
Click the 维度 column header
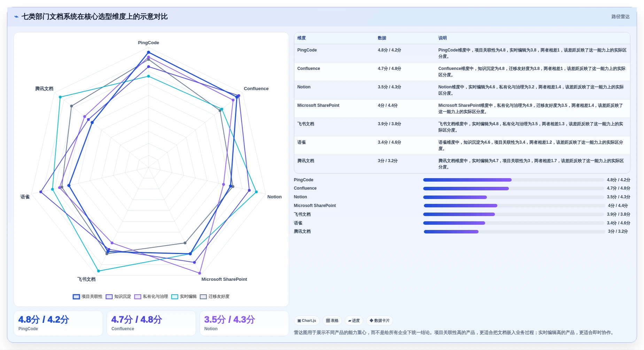point(302,38)
